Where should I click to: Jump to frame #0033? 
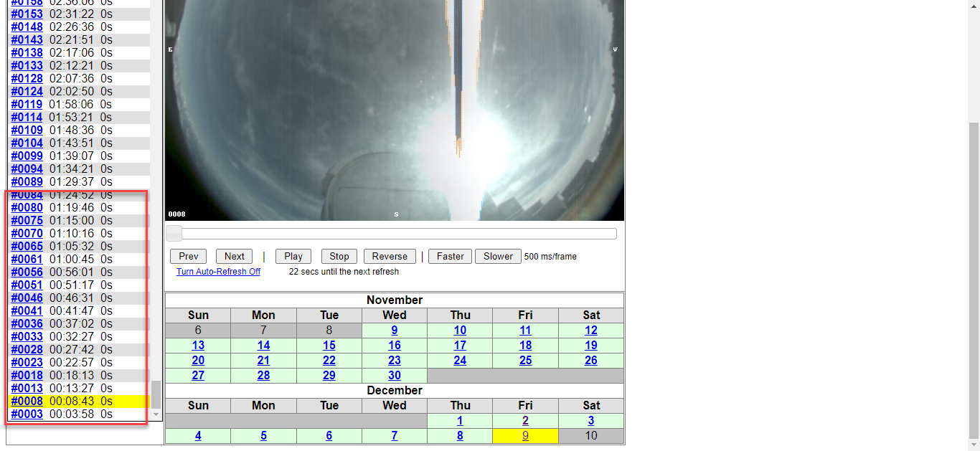[x=27, y=336]
